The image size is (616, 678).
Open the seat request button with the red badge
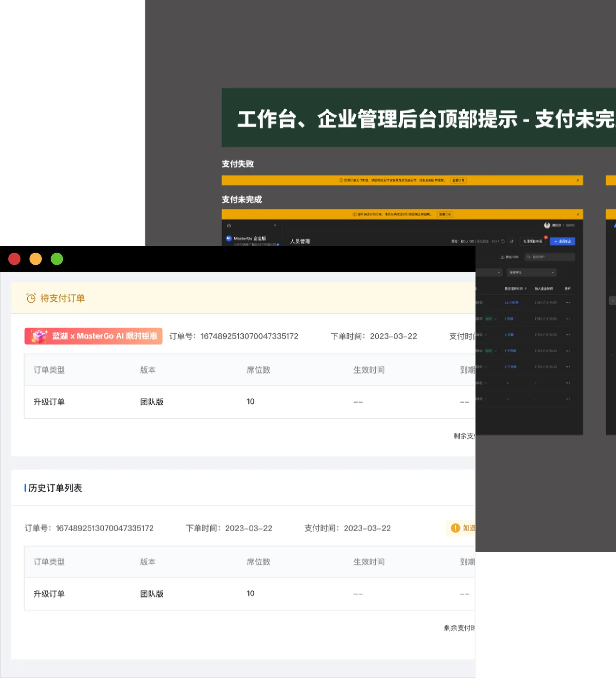[x=533, y=241]
